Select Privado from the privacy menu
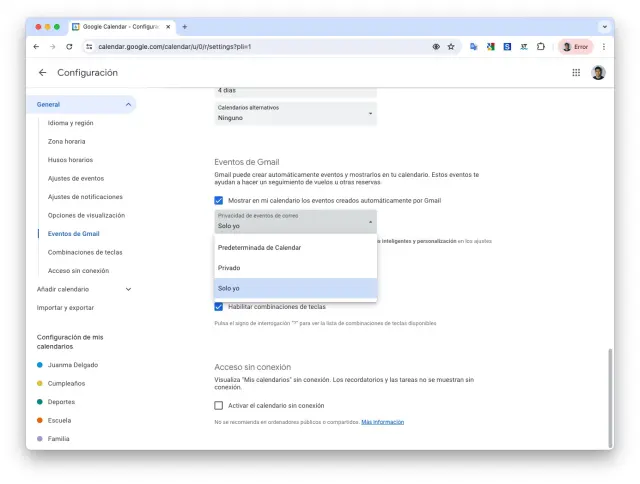Viewport: 640px width, 484px height. [230, 268]
